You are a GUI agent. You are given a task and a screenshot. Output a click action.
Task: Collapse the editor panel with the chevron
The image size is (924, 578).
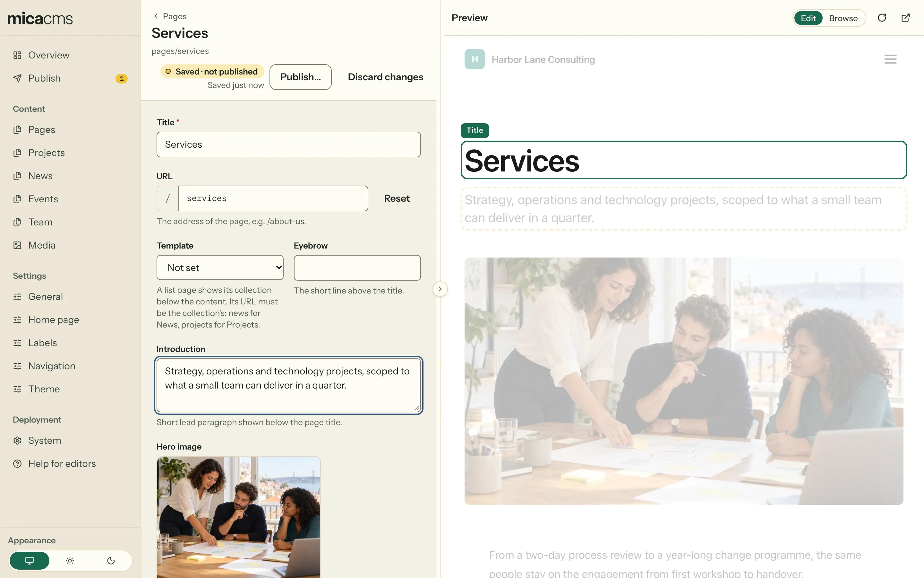click(x=440, y=289)
